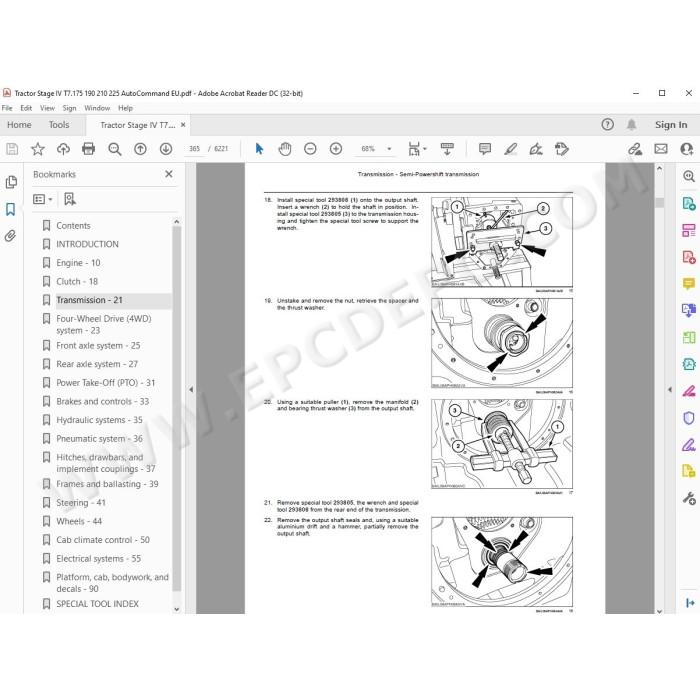This screenshot has width=700, height=700.
Task: Zoom out with minus button
Action: click(310, 149)
